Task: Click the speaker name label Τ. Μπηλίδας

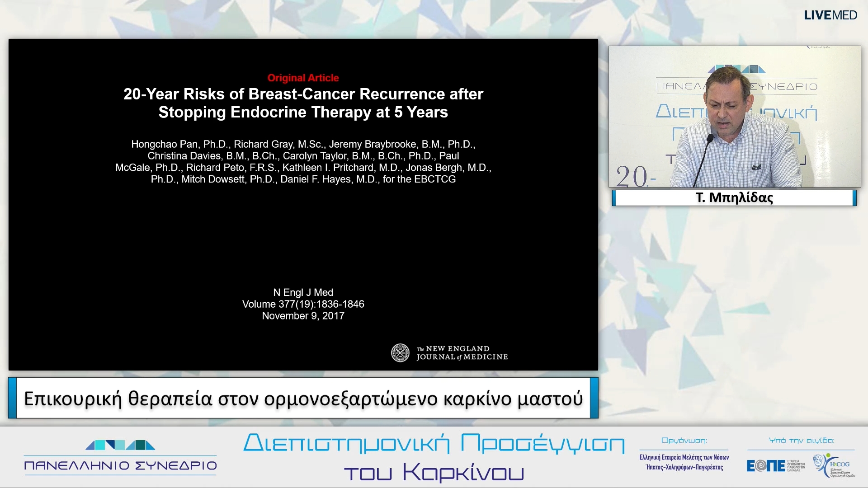Action: click(734, 198)
